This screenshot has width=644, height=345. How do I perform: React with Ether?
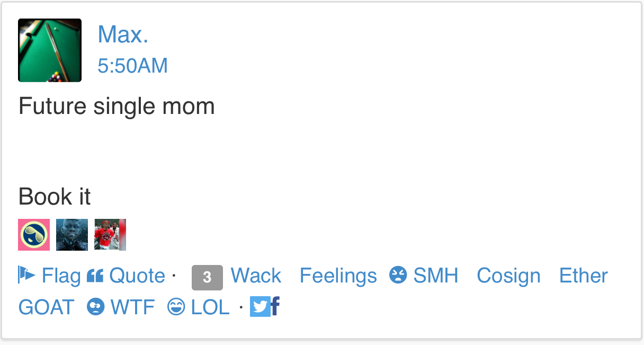584,276
